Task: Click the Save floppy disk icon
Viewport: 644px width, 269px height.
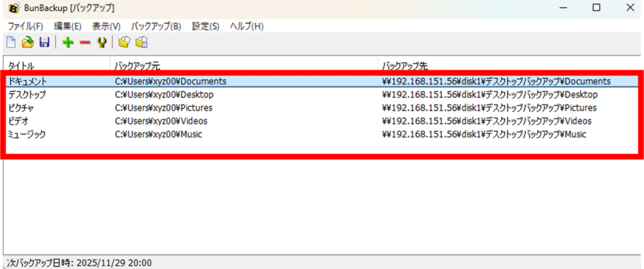Action: tap(45, 42)
